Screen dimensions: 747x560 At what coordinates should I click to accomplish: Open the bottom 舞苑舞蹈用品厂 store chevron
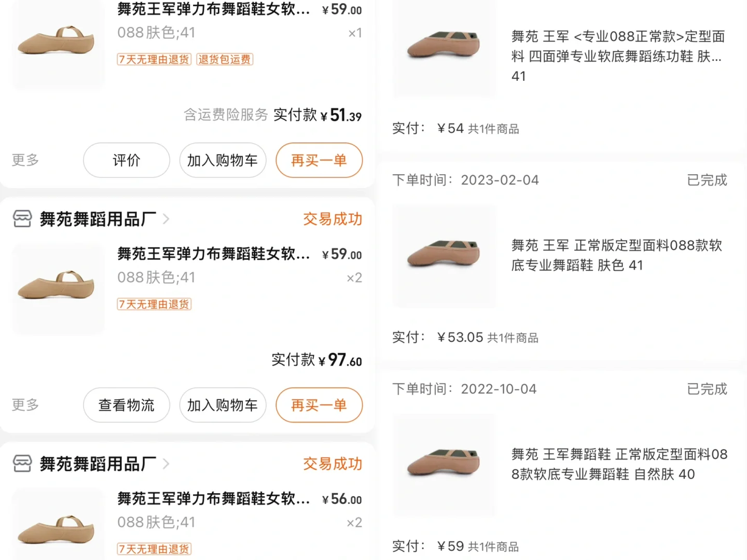pyautogui.click(x=166, y=464)
